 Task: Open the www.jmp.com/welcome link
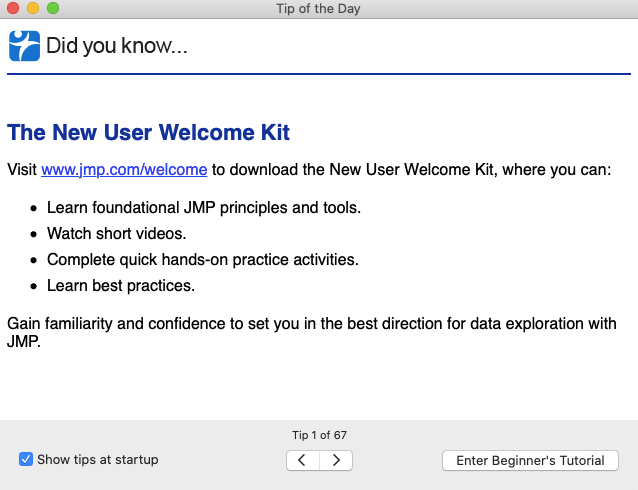(124, 169)
